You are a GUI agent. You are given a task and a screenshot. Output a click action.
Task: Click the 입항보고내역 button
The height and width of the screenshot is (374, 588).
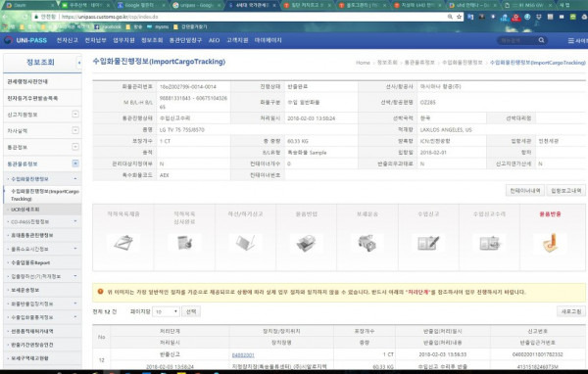pos(566,191)
